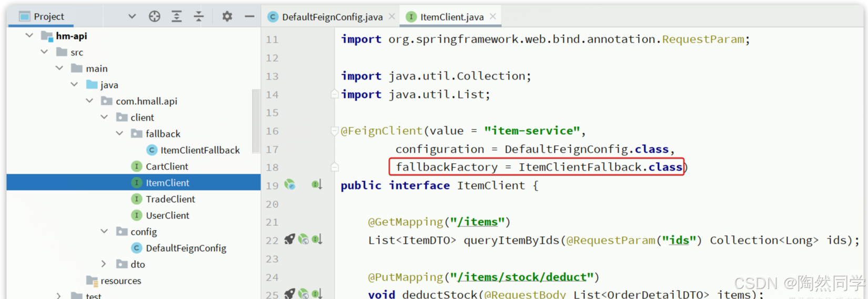Click line number 20 in the gutter

(272, 204)
